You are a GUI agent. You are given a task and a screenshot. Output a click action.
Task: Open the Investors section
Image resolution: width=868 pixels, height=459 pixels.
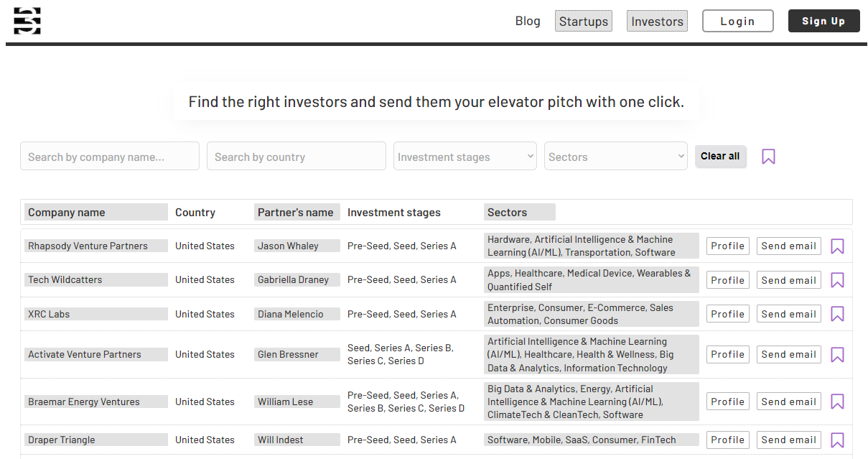pyautogui.click(x=657, y=21)
